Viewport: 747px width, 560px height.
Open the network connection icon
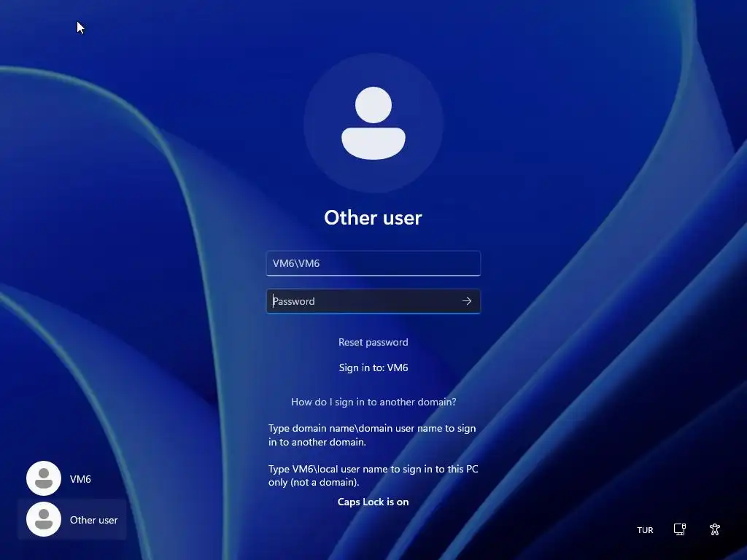[x=680, y=529]
